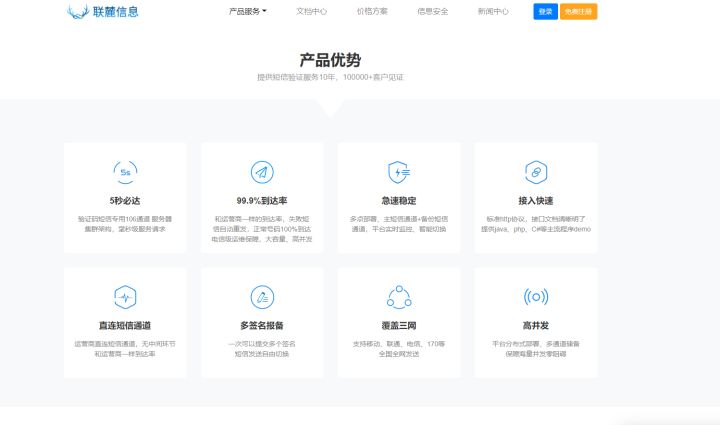Click the 99.9%到达率 card title
This screenshot has width=720, height=425.
click(x=262, y=201)
